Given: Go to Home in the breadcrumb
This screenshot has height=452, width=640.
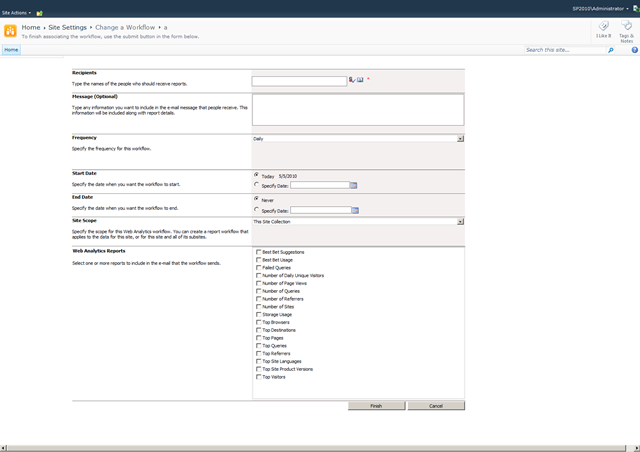Looking at the screenshot, I should click(x=31, y=27).
